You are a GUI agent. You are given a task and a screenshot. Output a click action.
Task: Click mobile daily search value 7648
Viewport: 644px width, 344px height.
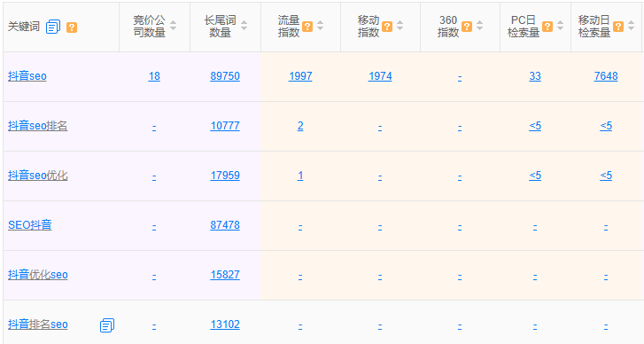[606, 76]
